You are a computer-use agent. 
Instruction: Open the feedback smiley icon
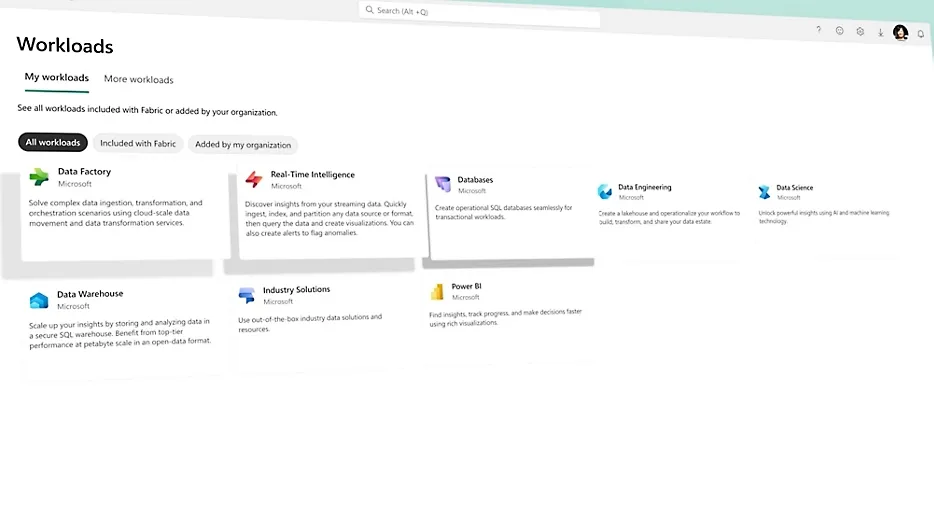[x=839, y=30]
